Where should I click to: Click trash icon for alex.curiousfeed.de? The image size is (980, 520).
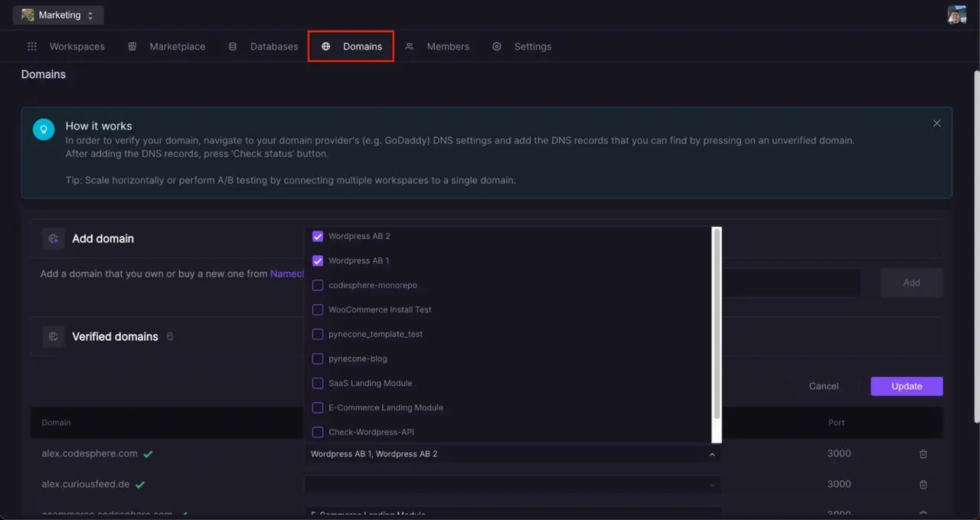(923, 485)
